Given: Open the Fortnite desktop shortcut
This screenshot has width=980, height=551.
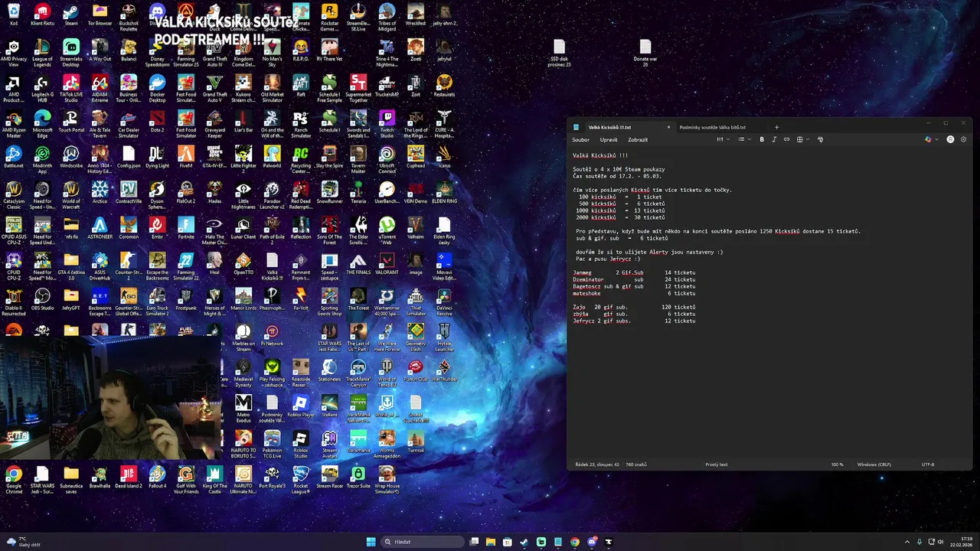Looking at the screenshot, I should point(186,228).
